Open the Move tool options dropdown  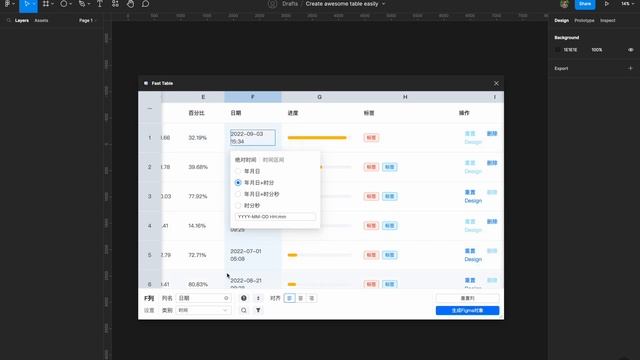pyautogui.click(x=33, y=4)
